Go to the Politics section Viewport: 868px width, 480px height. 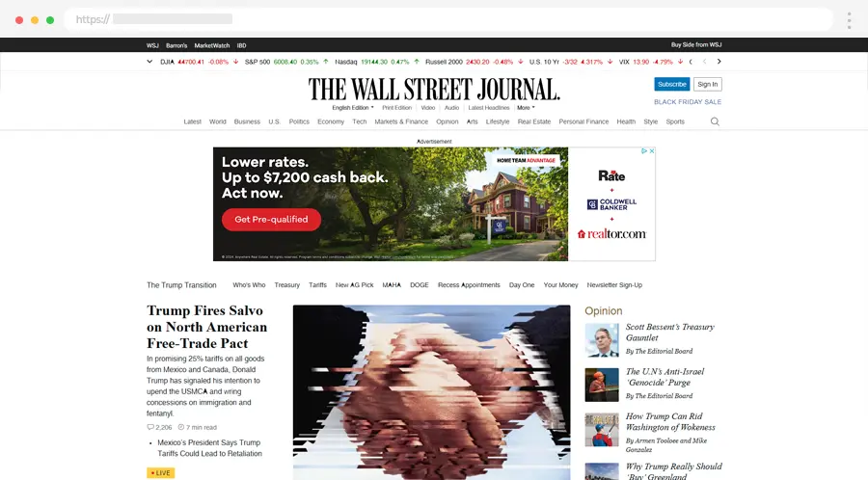coord(299,121)
